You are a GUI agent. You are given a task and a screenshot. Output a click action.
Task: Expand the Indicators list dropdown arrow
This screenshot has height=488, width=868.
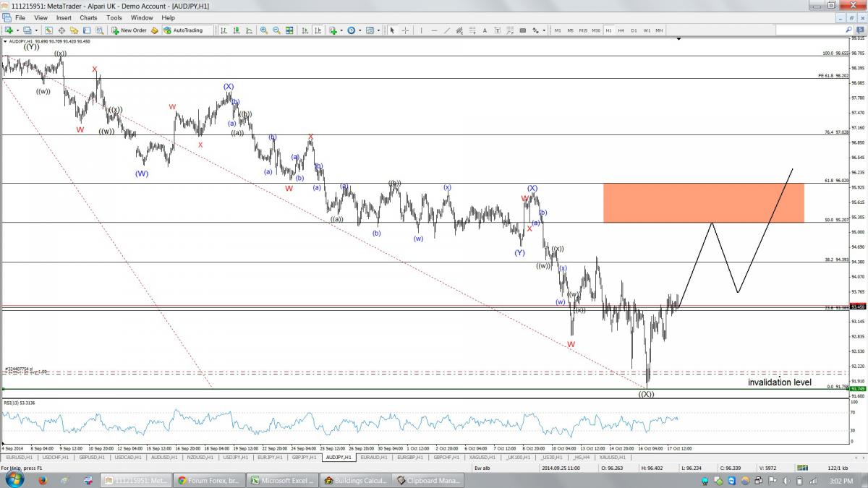point(341,30)
